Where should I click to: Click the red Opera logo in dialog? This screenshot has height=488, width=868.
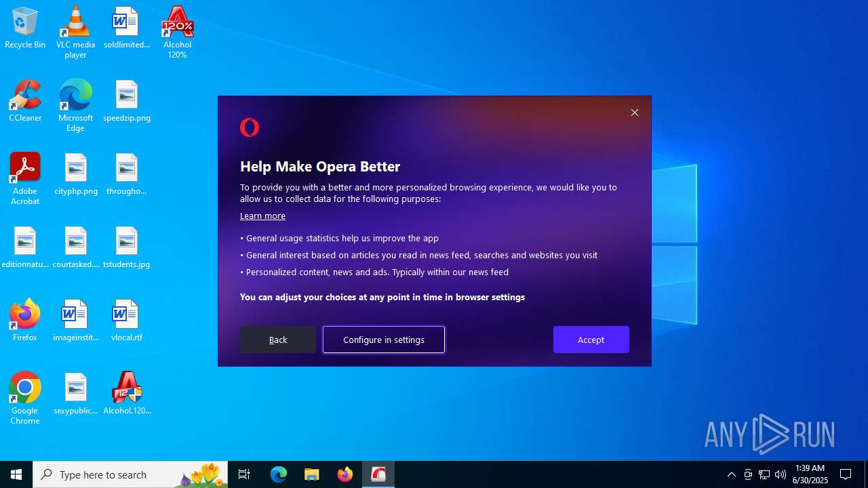click(250, 127)
